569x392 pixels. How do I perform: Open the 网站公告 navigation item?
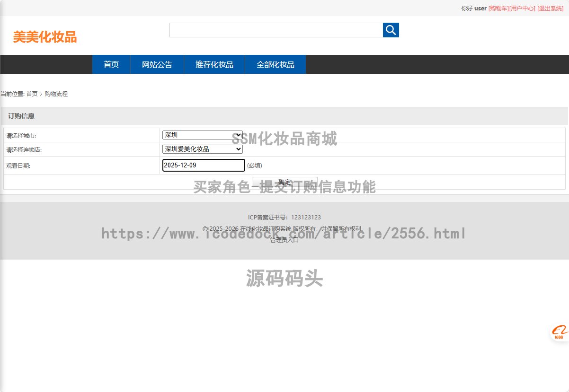coord(157,65)
